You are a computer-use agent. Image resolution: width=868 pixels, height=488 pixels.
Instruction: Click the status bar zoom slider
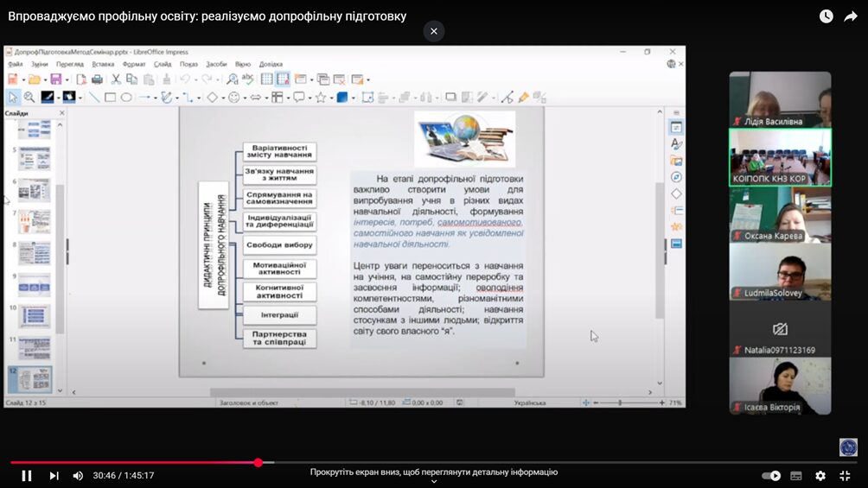point(628,402)
